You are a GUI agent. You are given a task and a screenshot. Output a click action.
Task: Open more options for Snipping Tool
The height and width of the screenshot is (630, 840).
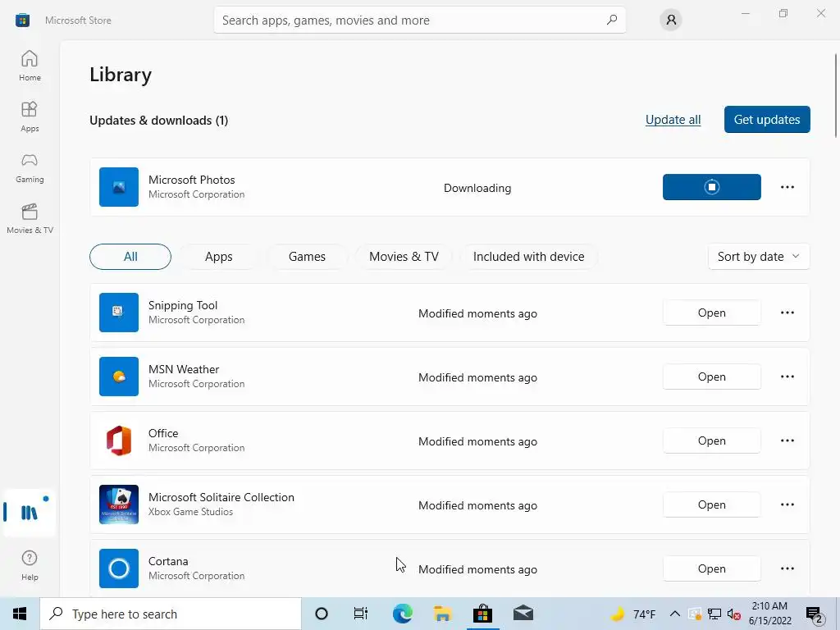coord(787,313)
